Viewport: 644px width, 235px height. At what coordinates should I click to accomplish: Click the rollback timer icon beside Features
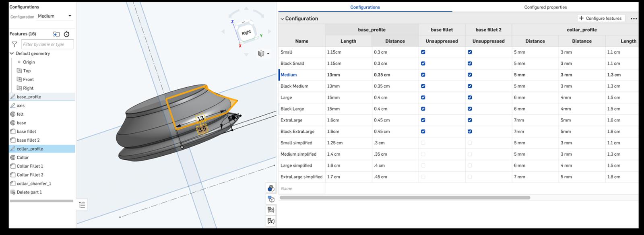pos(67,34)
